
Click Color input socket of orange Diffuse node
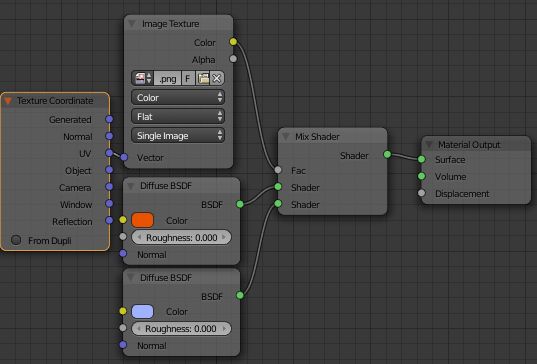click(x=123, y=220)
